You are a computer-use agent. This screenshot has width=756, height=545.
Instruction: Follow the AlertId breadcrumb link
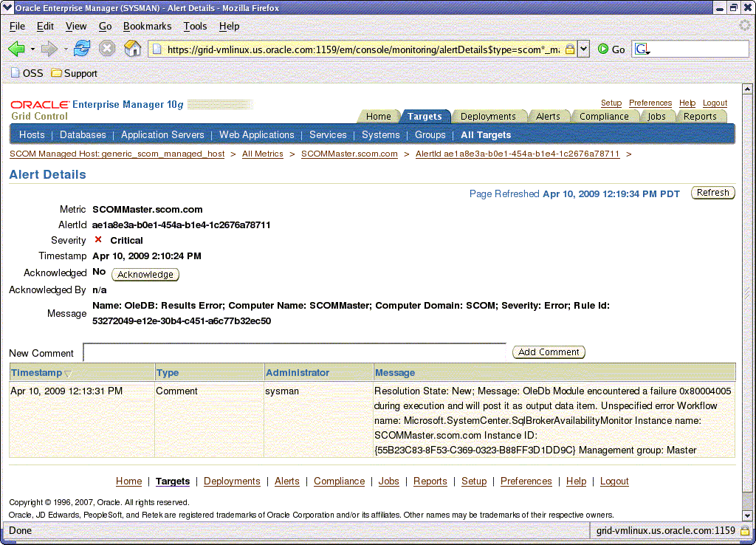pos(518,154)
